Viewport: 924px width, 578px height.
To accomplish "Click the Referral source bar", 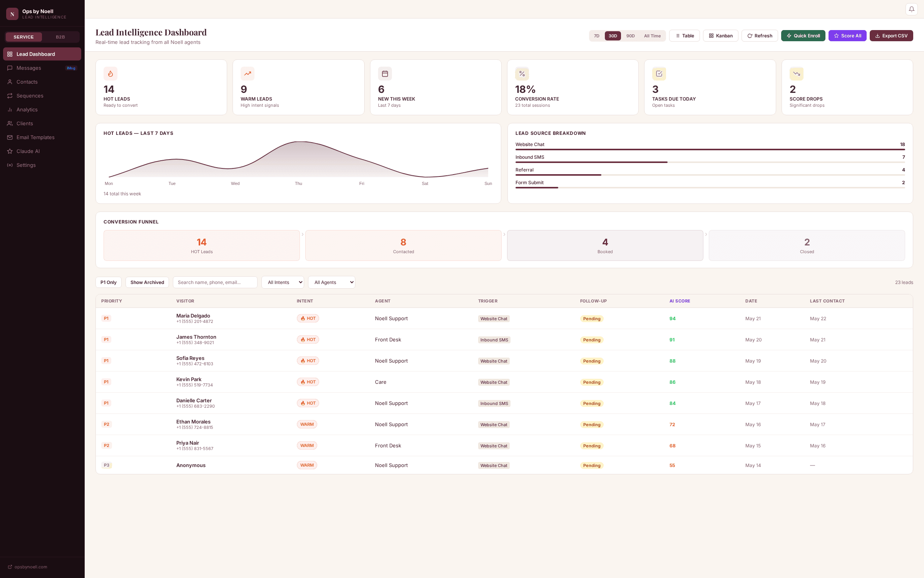I will pos(710,175).
